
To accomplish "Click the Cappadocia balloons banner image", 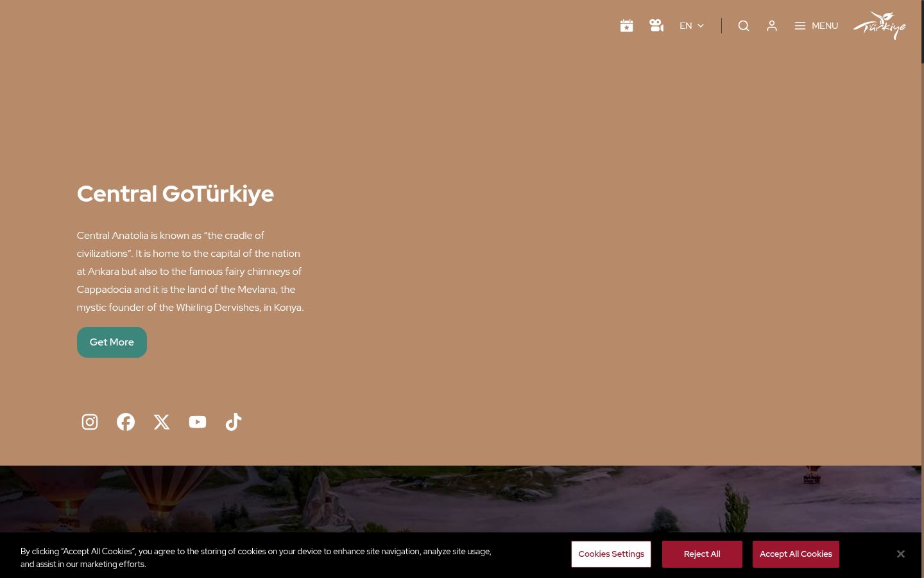I will coord(461,499).
